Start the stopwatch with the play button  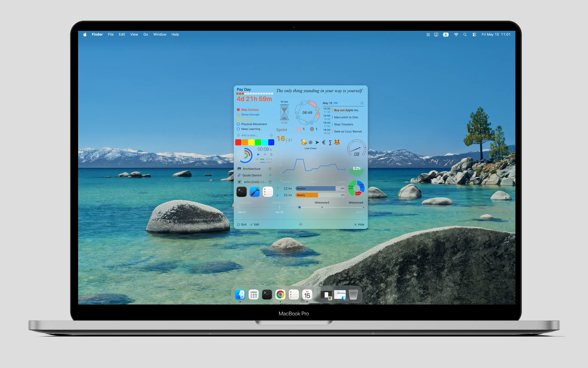click(258, 155)
